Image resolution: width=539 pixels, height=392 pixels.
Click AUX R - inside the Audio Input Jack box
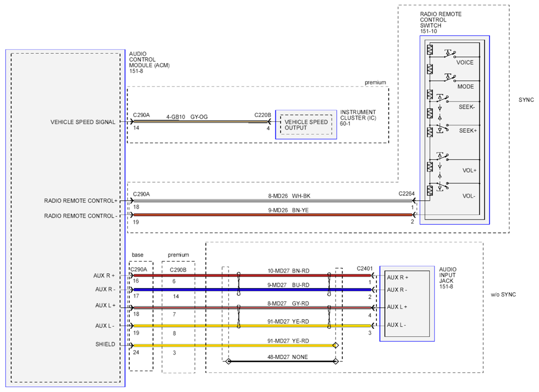coord(397,290)
